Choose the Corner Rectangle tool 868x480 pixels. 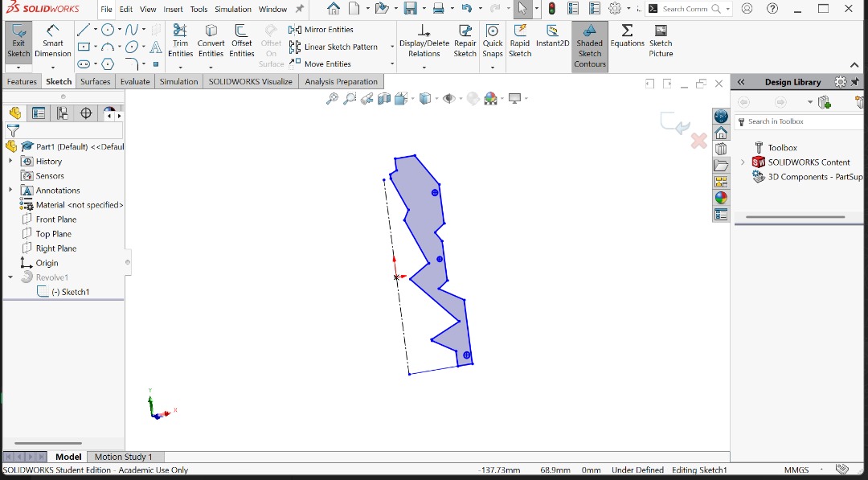[x=84, y=47]
